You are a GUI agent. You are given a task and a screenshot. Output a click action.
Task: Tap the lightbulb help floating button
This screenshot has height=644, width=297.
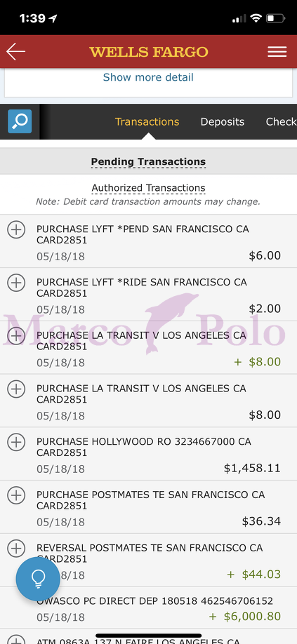tap(38, 579)
